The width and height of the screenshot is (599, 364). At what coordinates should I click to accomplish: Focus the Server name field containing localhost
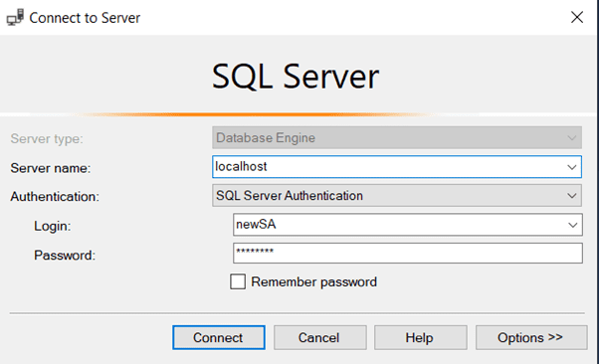[397, 166]
